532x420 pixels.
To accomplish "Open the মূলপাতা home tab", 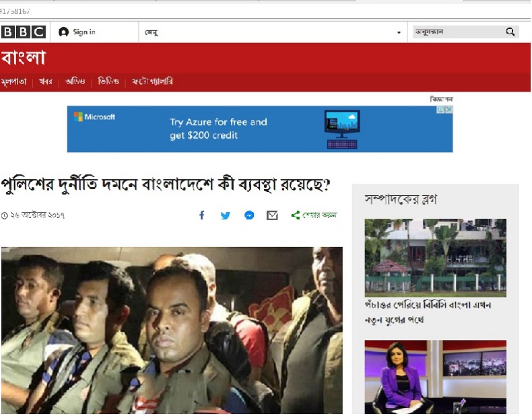I will [x=13, y=81].
